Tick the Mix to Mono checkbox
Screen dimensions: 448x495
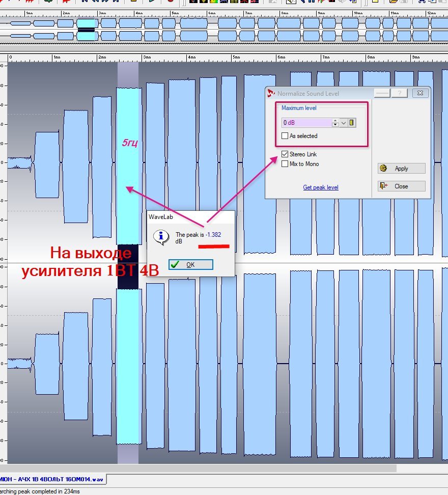pos(285,164)
